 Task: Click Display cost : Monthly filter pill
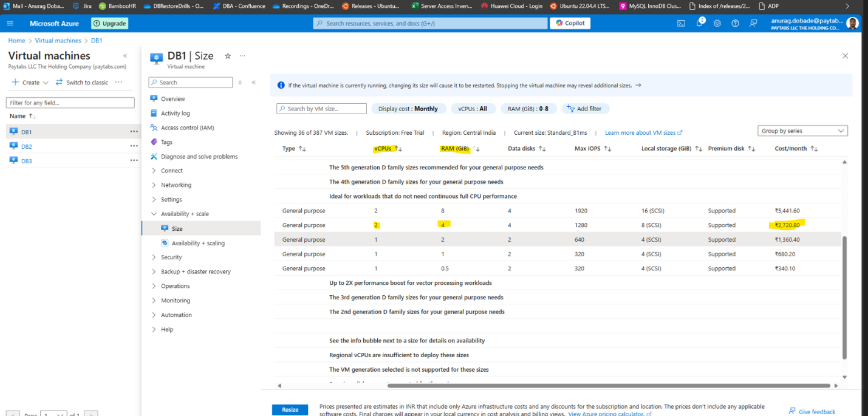408,109
